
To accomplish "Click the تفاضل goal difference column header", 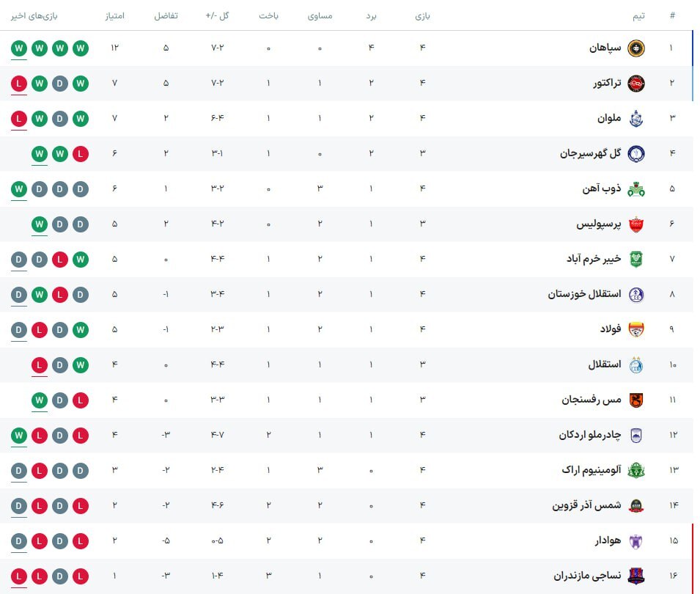I will point(166,16).
